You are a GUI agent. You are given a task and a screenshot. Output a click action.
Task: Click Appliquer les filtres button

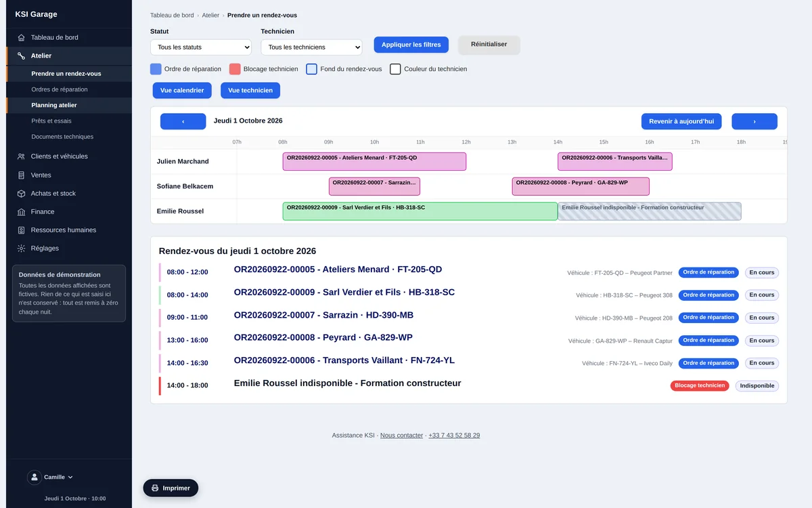pyautogui.click(x=411, y=45)
